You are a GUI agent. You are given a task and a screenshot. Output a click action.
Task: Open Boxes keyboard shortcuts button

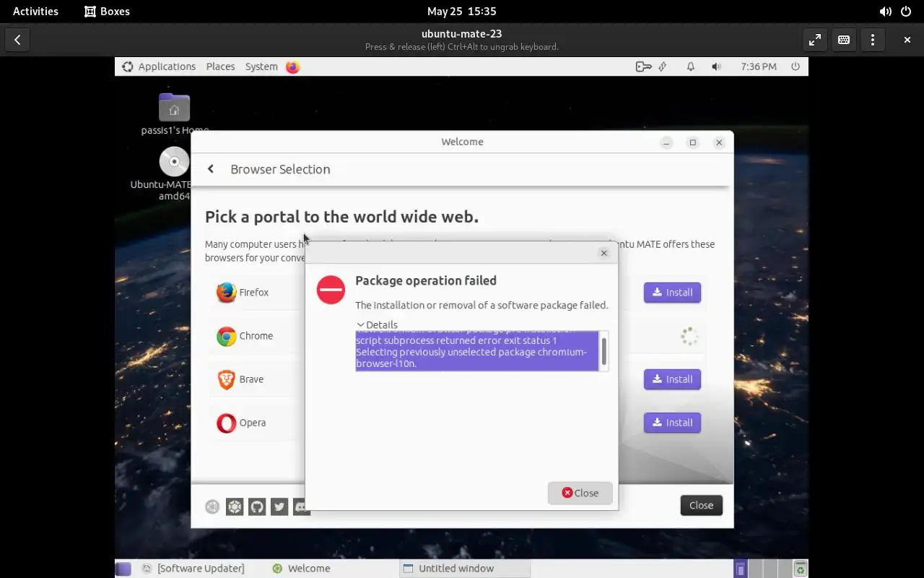(x=844, y=40)
